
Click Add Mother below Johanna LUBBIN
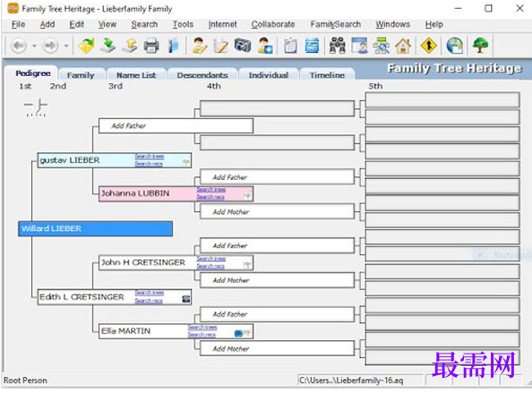pyautogui.click(x=278, y=211)
